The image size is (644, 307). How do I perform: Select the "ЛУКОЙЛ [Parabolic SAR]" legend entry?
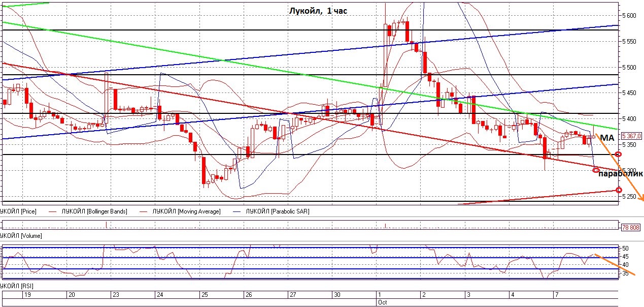coord(277,211)
